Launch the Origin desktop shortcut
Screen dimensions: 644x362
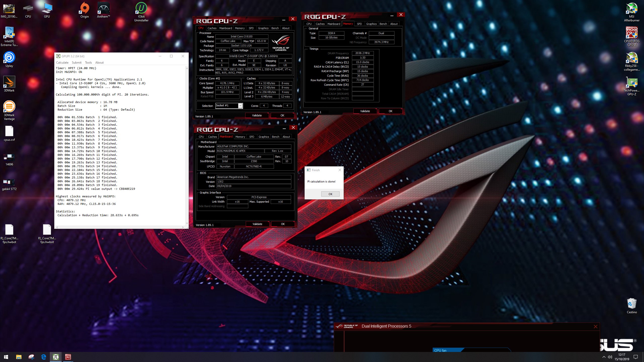[x=85, y=11]
